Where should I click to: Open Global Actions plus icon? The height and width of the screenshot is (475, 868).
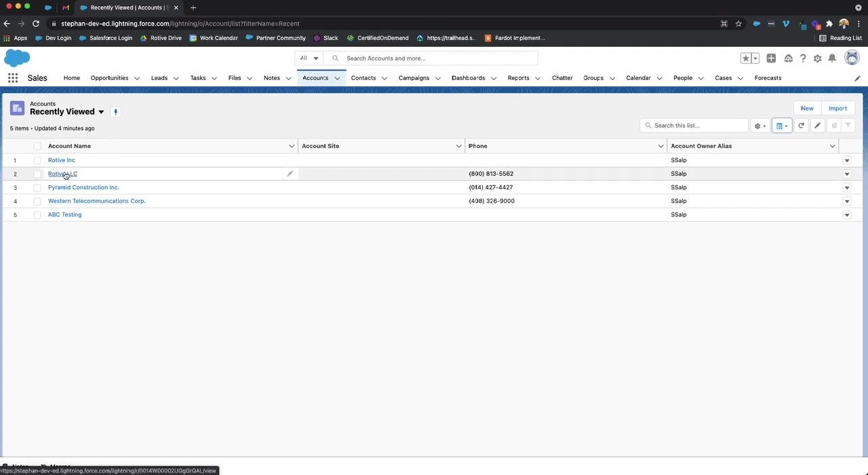coord(771,58)
